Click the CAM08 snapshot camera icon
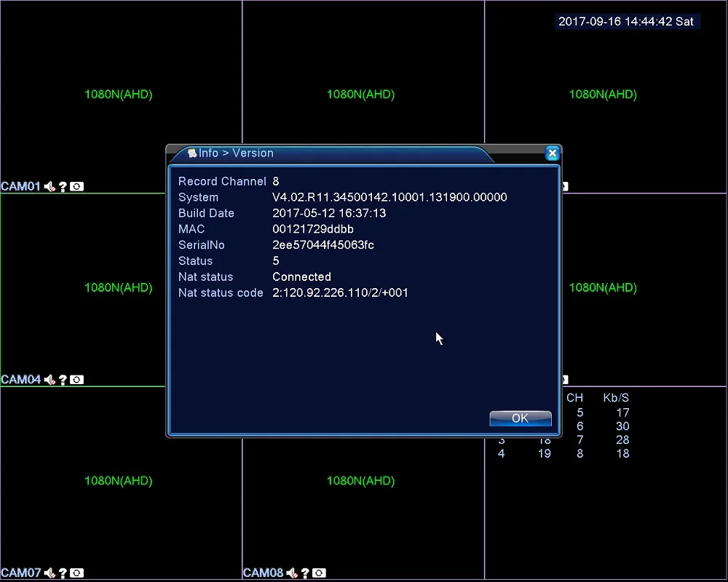Screen dimensions: 728x582 click(319, 573)
